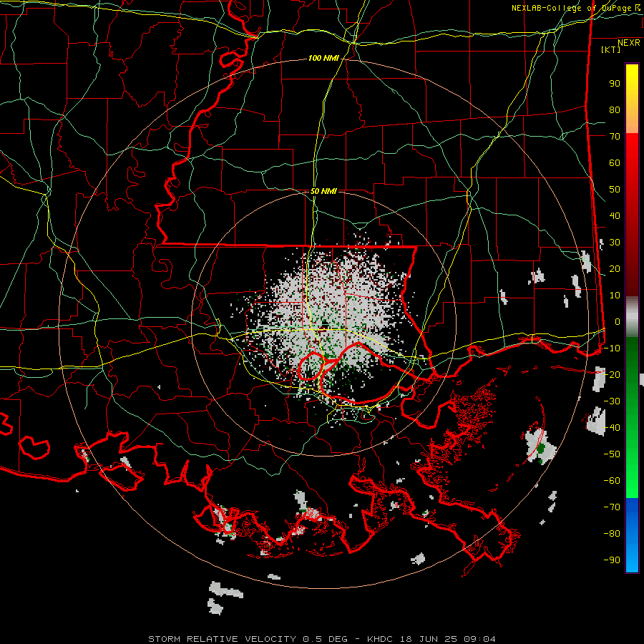Click the "50 NMI" range ring label
Viewport: 644px width, 644px height.
coord(323,191)
